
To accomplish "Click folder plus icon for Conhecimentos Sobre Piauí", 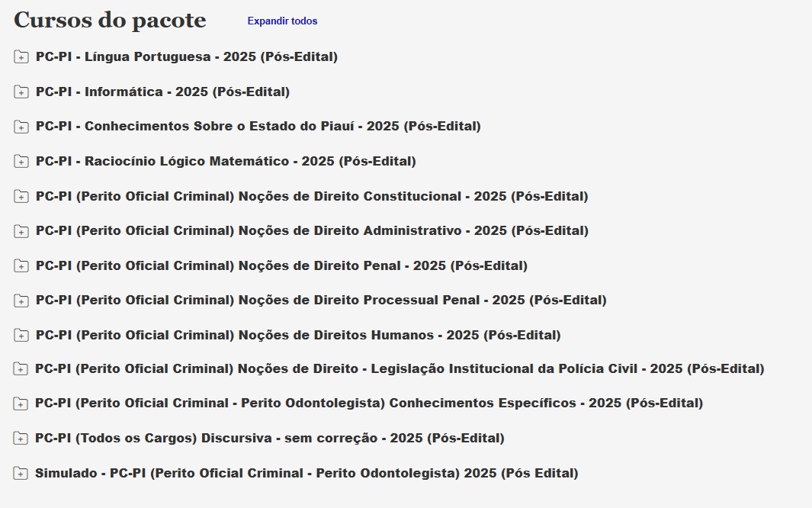I will pyautogui.click(x=21, y=127).
